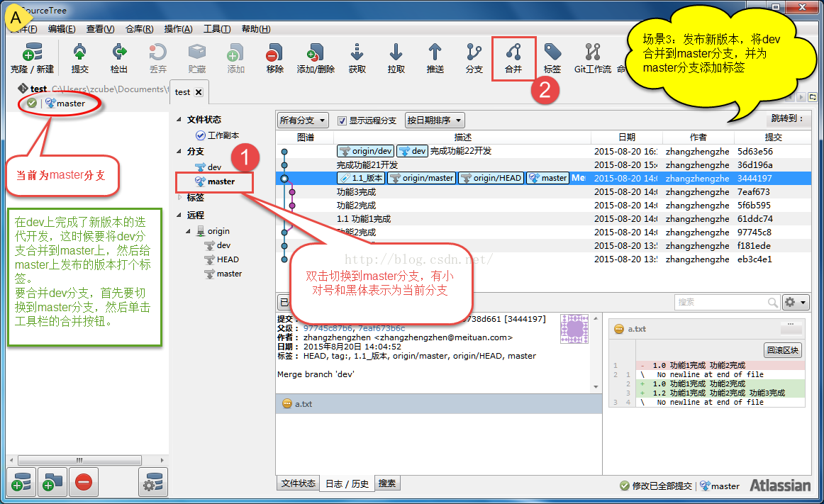Image resolution: width=824 pixels, height=504 pixels.
Task: Click the bookmark settings gear icon at bottom
Action: (153, 482)
